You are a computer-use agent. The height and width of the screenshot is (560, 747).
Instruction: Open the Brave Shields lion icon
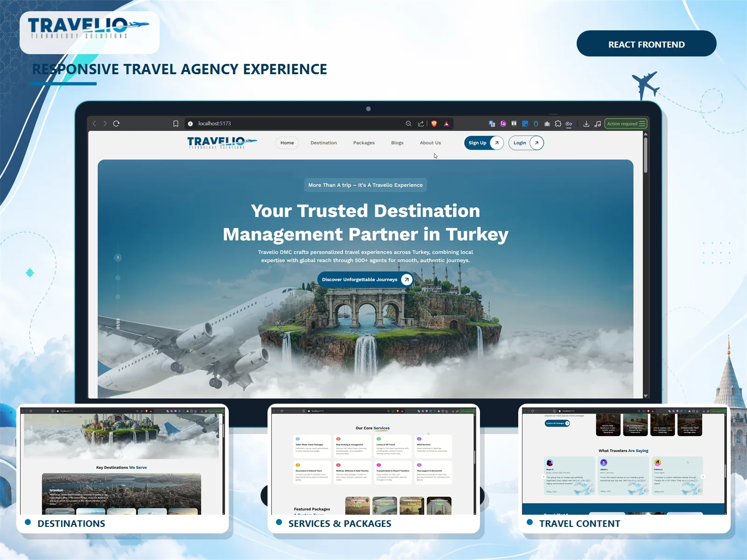click(434, 124)
